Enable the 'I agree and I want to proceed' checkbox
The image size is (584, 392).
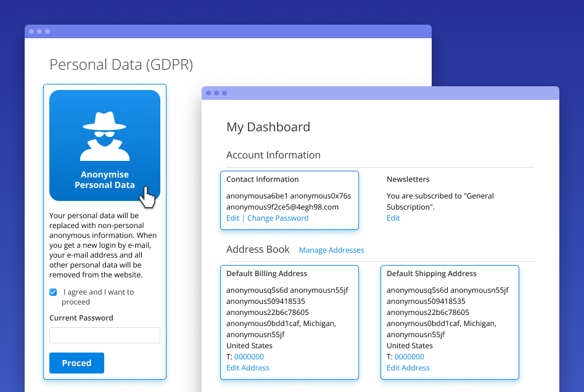tap(52, 292)
